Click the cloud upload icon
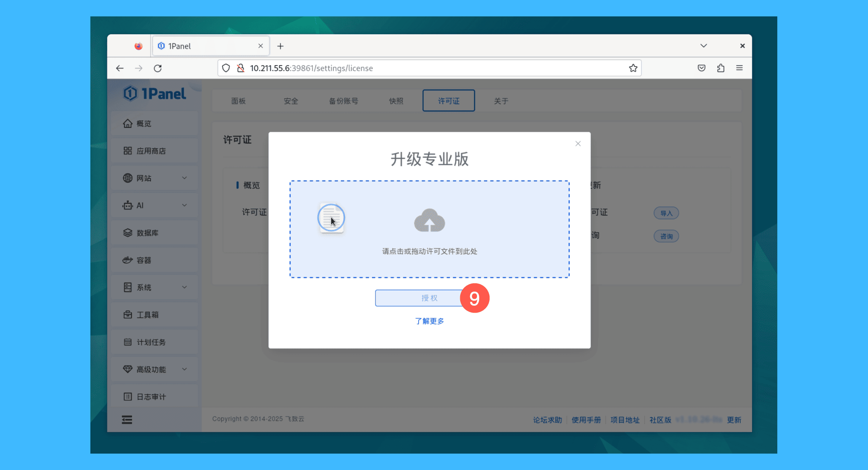This screenshot has height=470, width=868. tap(429, 220)
